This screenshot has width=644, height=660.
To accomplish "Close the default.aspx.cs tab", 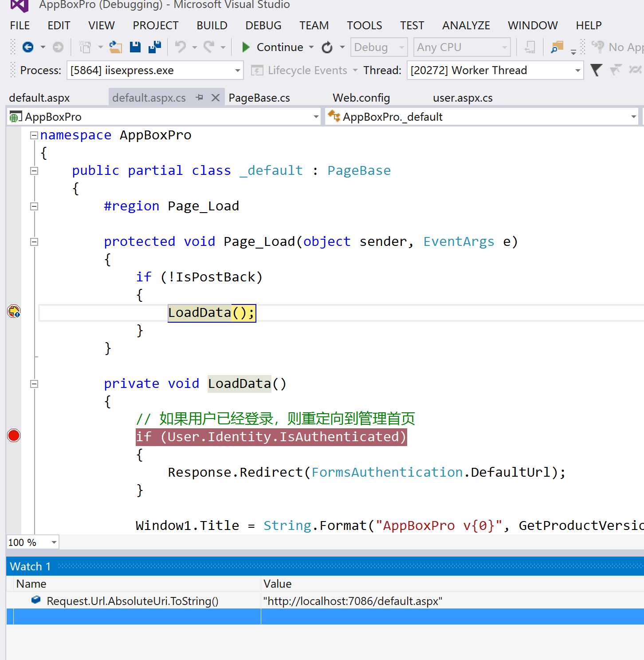I will [216, 97].
